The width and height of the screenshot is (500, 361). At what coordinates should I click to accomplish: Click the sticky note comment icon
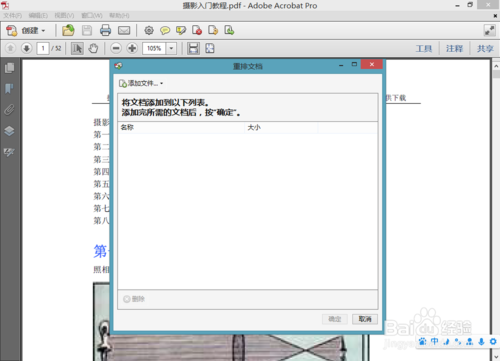click(x=165, y=31)
